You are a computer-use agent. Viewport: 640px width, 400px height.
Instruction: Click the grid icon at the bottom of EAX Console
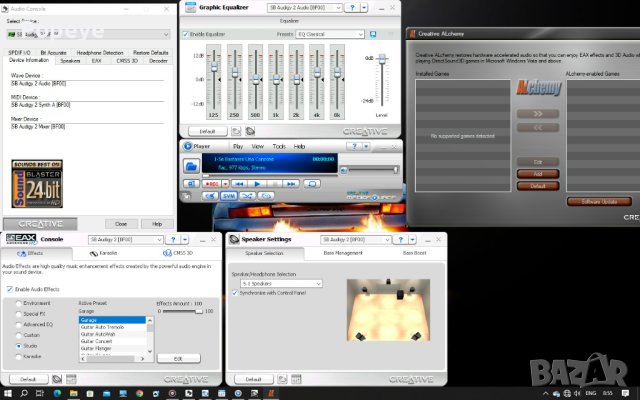pyautogui.click(x=71, y=379)
